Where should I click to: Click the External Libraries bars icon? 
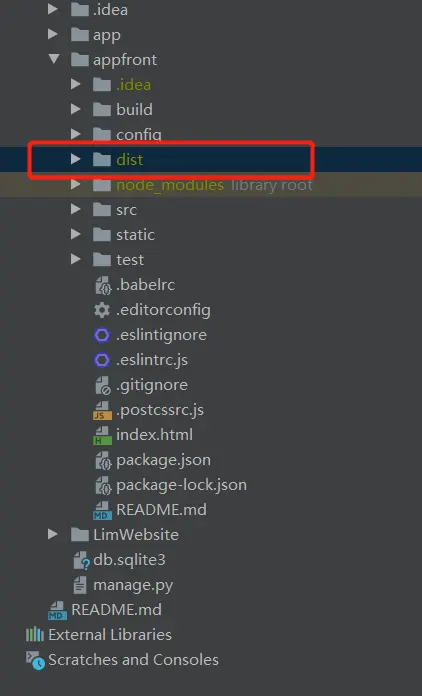tap(35, 635)
